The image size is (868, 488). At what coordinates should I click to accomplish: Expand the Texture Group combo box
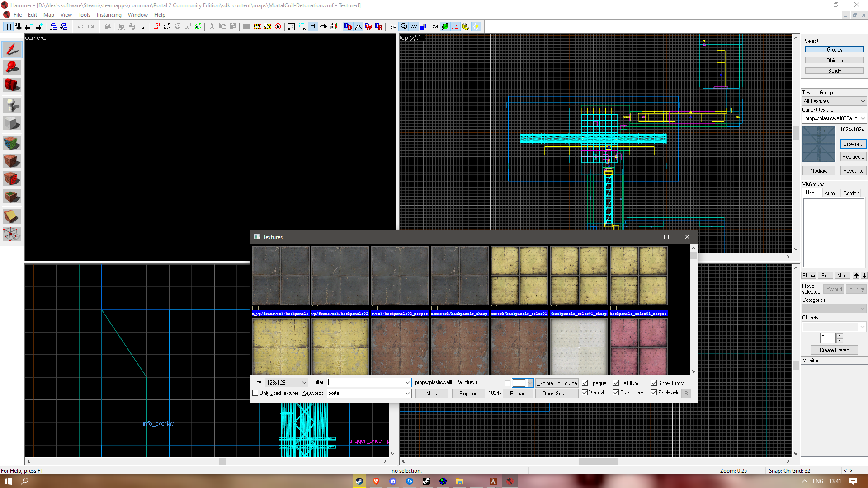tap(862, 101)
